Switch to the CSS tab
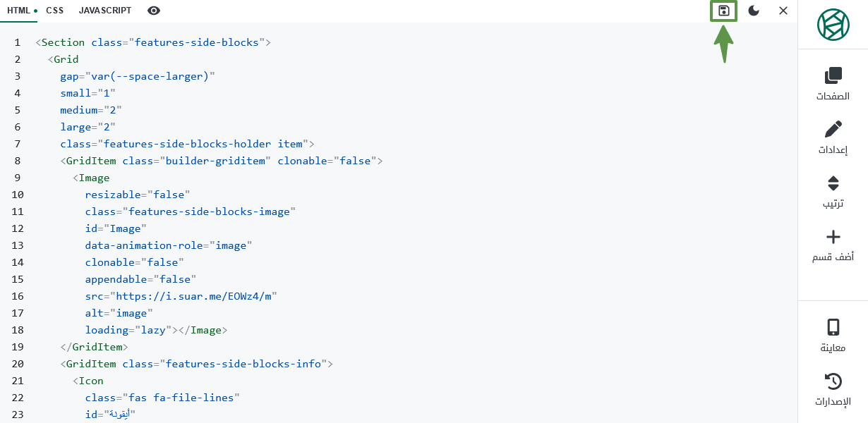The height and width of the screenshot is (423, 868). [x=54, y=11]
